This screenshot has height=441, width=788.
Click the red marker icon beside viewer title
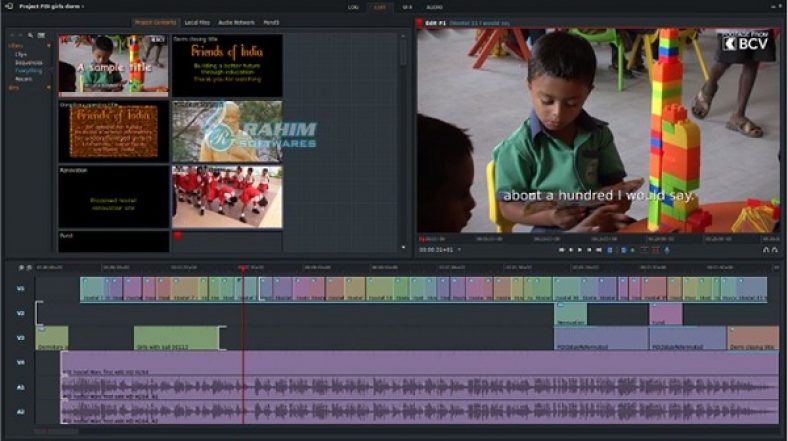click(x=421, y=21)
